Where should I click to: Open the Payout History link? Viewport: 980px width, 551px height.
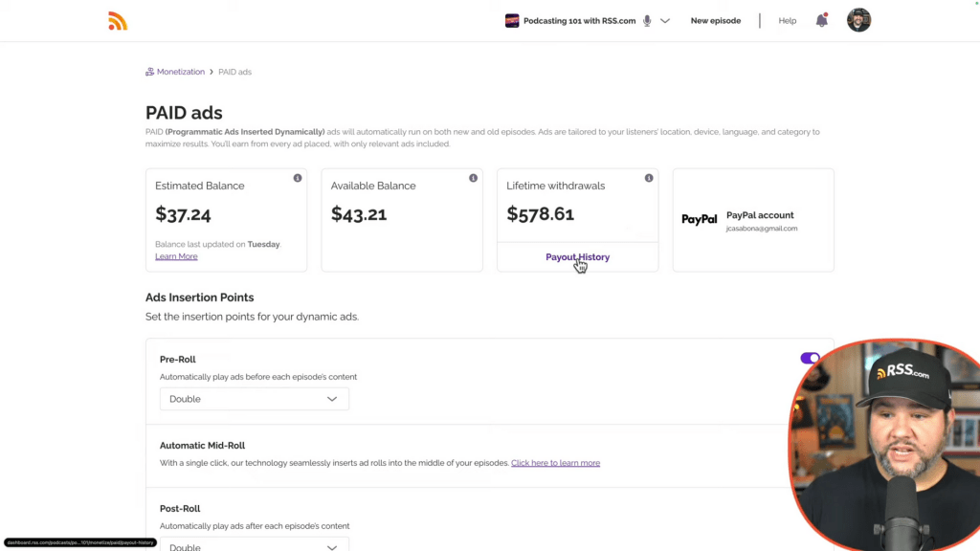point(577,256)
